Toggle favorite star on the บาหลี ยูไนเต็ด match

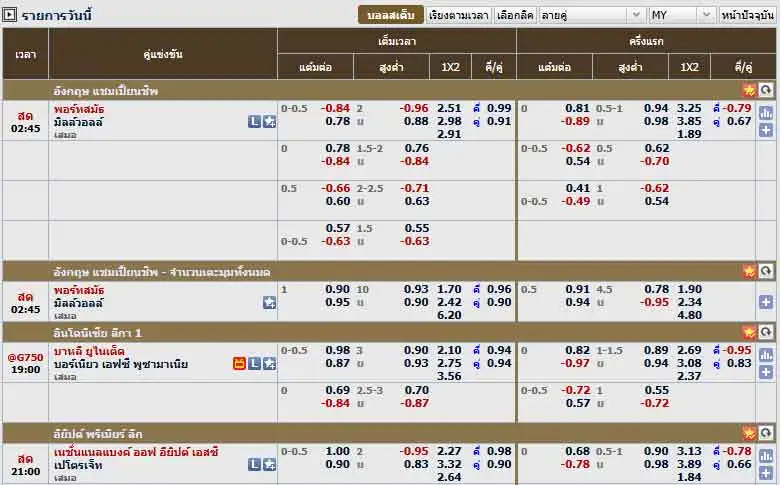(269, 363)
